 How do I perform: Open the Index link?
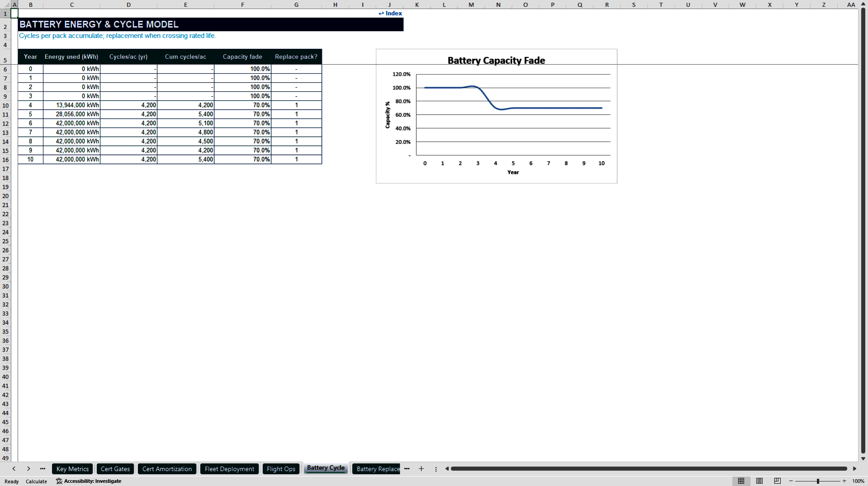tap(390, 13)
